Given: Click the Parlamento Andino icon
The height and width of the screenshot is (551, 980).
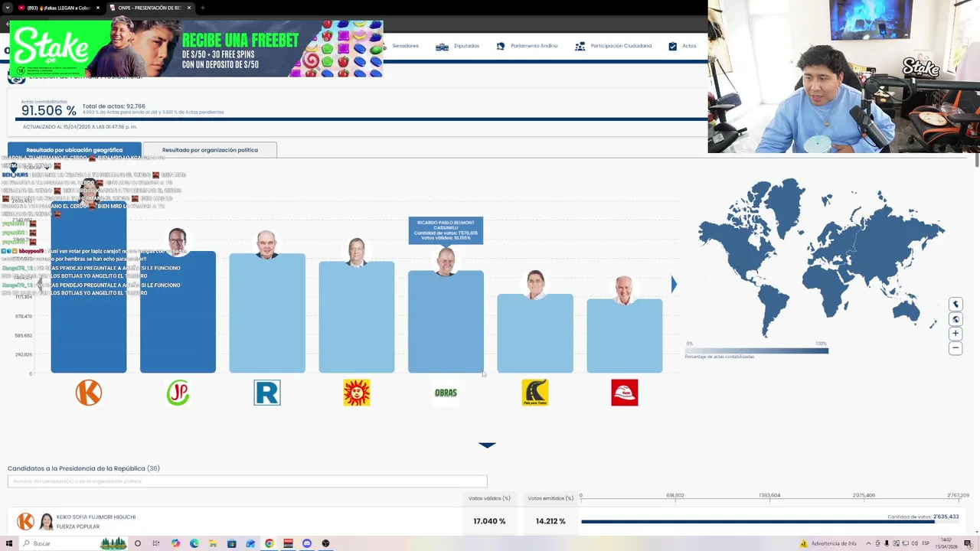Looking at the screenshot, I should pyautogui.click(x=501, y=46).
